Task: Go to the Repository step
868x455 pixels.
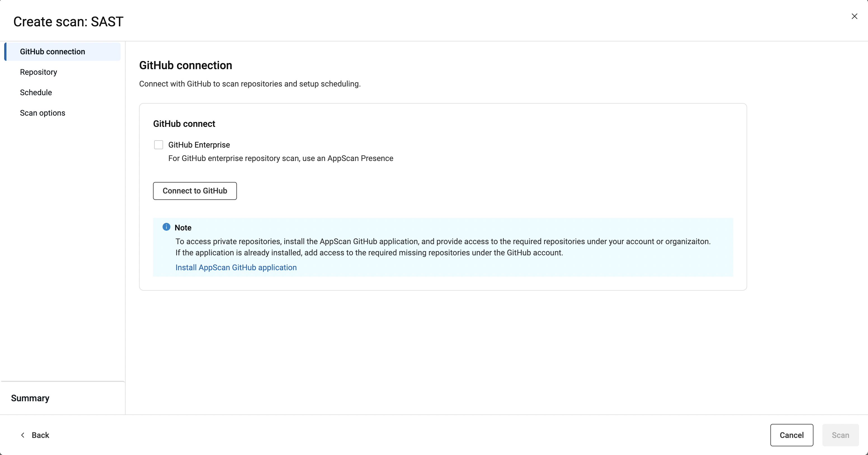Action: coord(38,72)
